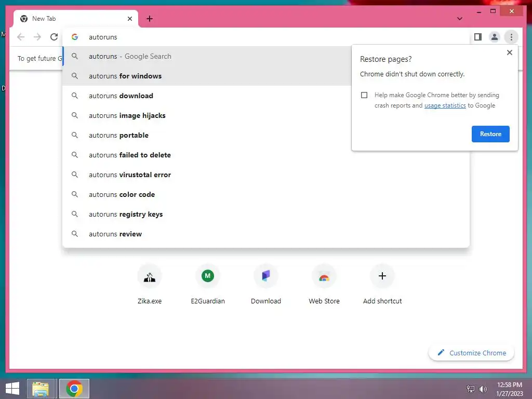Choose 'autoruns virustotal error' suggestion

[x=266, y=175]
